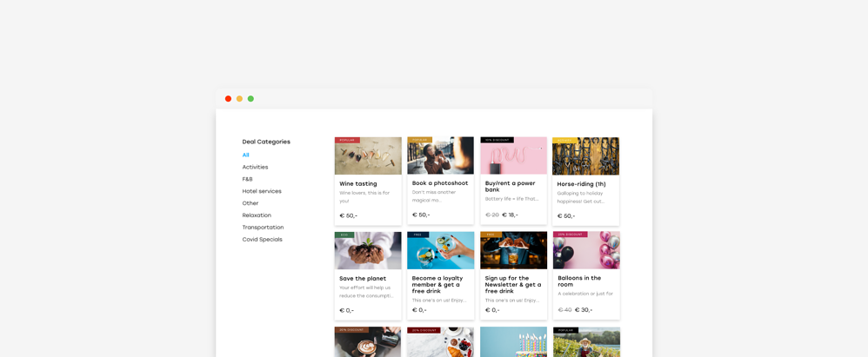Click the struck-through € 40 price

click(564, 310)
